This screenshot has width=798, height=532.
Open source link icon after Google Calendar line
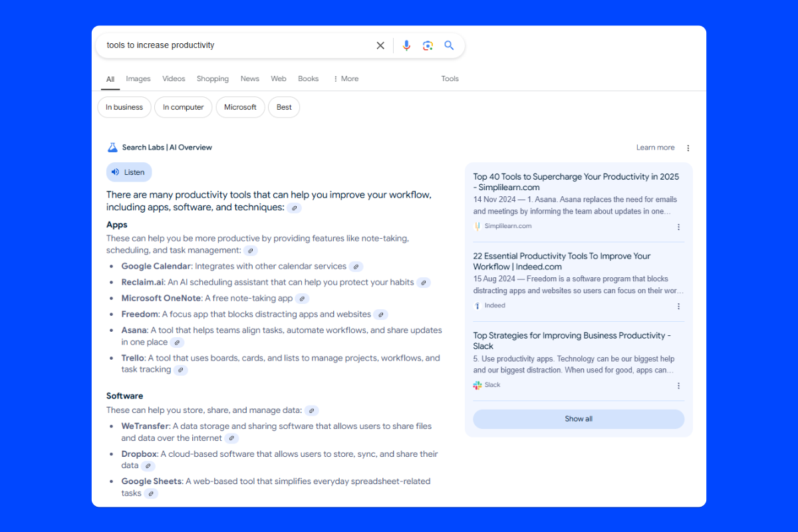coord(356,267)
